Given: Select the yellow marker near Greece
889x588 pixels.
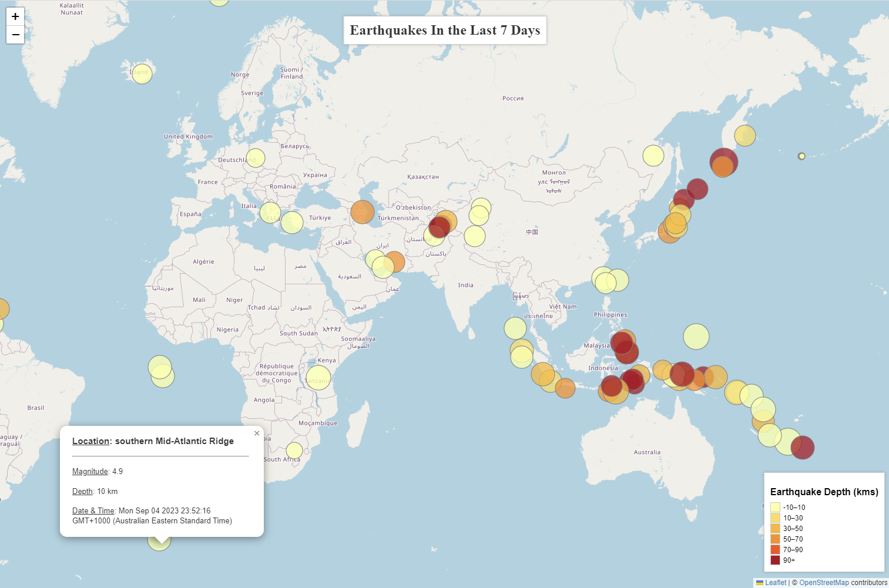Looking at the screenshot, I should click(270, 212).
